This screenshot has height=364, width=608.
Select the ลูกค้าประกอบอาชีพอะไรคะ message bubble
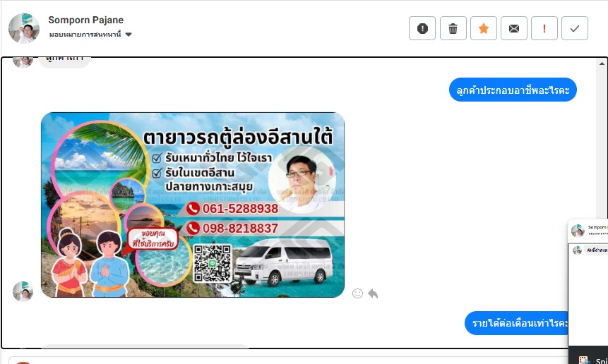(x=513, y=90)
